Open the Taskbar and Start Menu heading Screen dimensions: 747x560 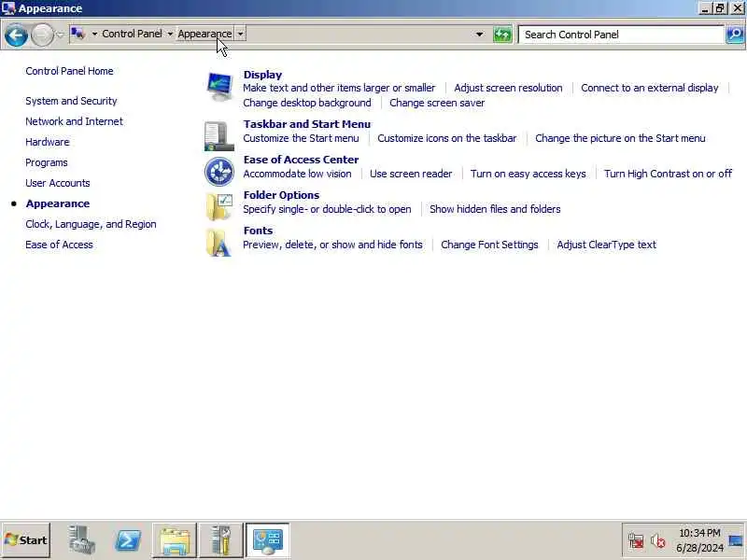[x=307, y=124]
